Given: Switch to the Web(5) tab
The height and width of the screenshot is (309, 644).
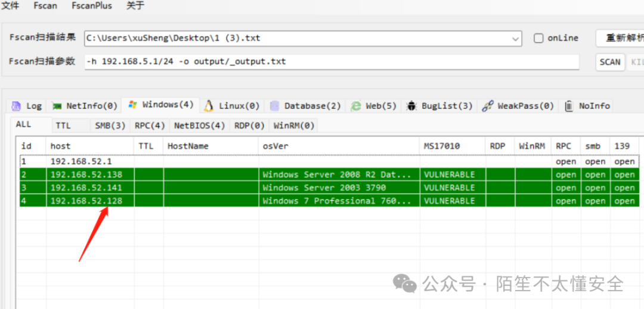Looking at the screenshot, I should (373, 106).
